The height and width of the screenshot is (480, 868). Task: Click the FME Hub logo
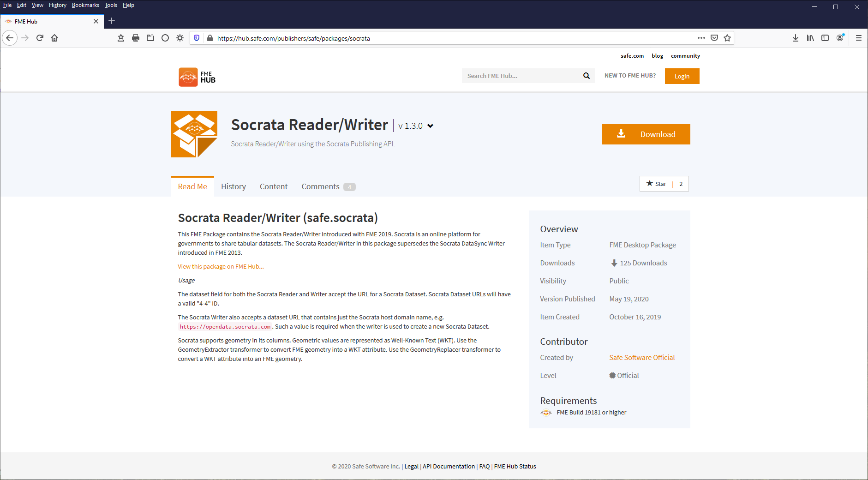click(x=197, y=77)
